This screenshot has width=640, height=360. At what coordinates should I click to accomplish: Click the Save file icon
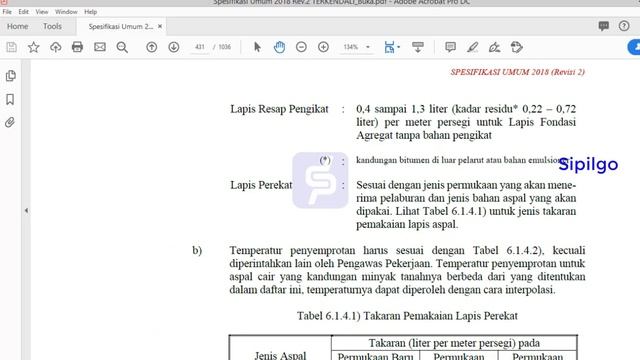pos(11,47)
